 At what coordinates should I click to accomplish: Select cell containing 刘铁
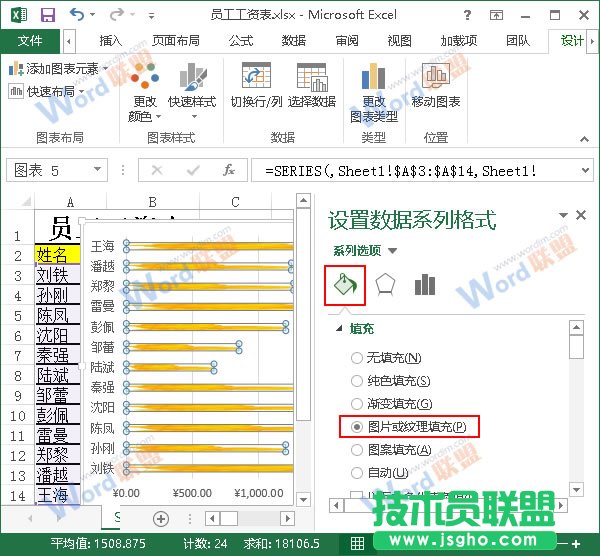pyautogui.click(x=58, y=275)
